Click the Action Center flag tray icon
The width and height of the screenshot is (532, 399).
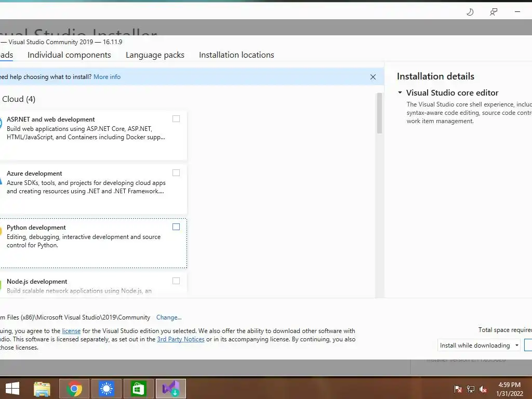(458, 389)
